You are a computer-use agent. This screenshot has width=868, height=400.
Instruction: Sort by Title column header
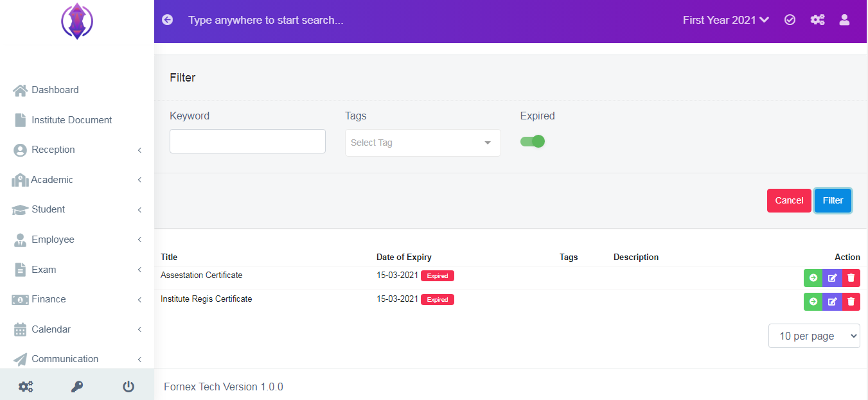(x=169, y=257)
